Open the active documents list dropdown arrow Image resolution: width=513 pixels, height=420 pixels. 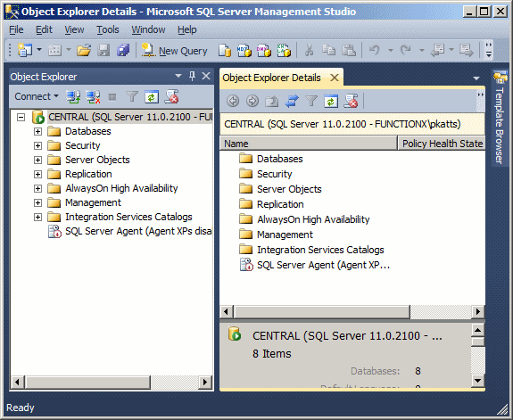pos(476,78)
